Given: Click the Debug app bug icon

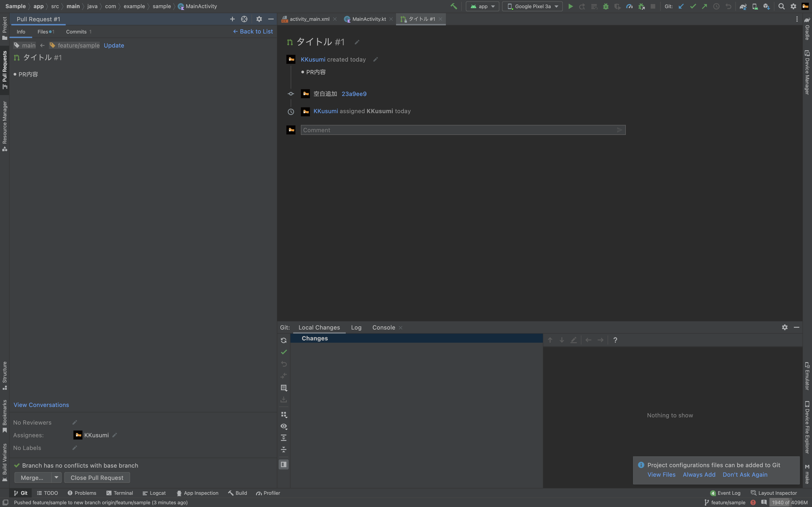Looking at the screenshot, I should [x=606, y=6].
